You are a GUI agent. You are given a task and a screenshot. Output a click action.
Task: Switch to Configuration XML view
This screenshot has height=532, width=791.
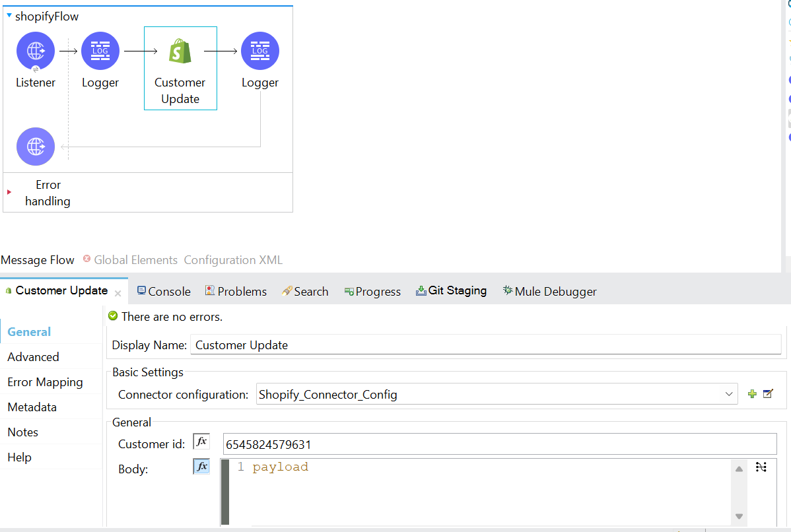click(x=233, y=260)
